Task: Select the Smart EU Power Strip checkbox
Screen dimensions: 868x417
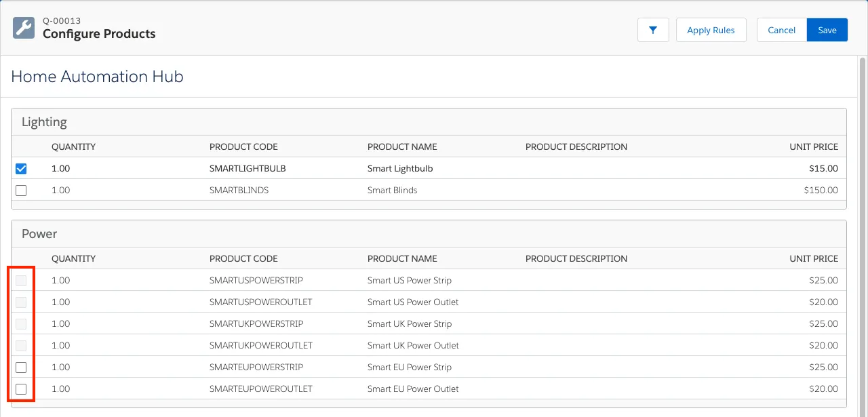Action: coord(21,368)
